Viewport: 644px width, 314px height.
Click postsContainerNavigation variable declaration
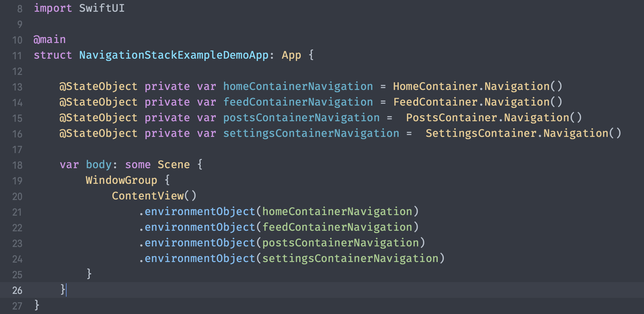tap(301, 118)
